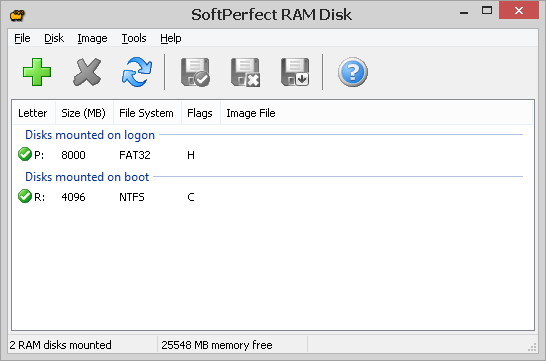Click the green check status icon for disk P:
This screenshot has width=546, height=361.
click(25, 154)
